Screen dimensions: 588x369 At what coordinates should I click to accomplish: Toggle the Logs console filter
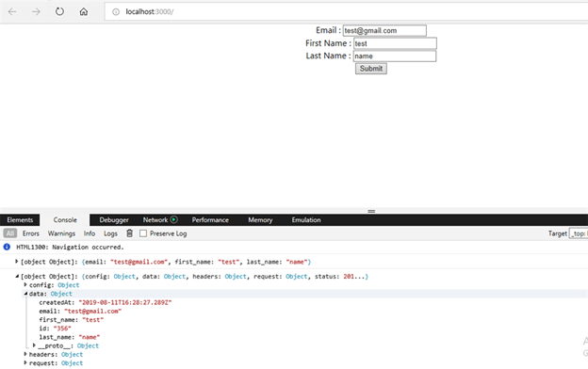(x=110, y=233)
